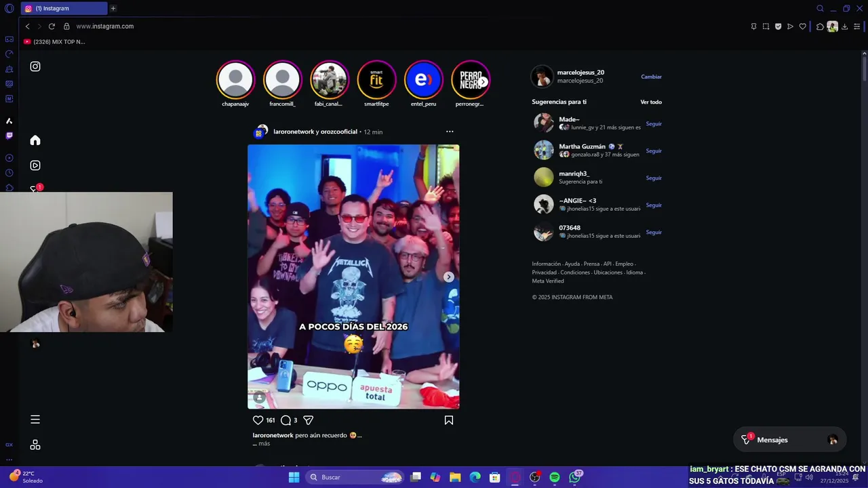Viewport: 868px width, 488px height.
Task: Open GX Control speedometer icon in sidebar
Action: coord(9,54)
